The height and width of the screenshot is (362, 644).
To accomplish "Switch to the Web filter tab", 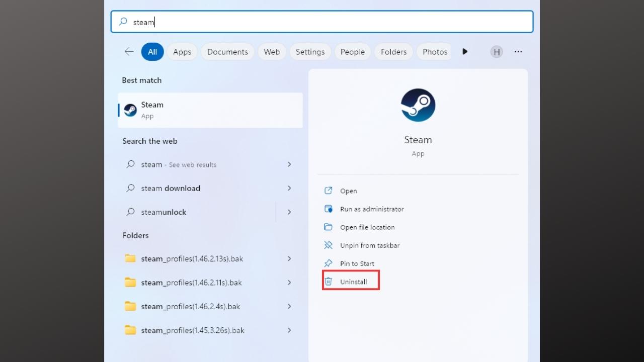I will pyautogui.click(x=272, y=52).
